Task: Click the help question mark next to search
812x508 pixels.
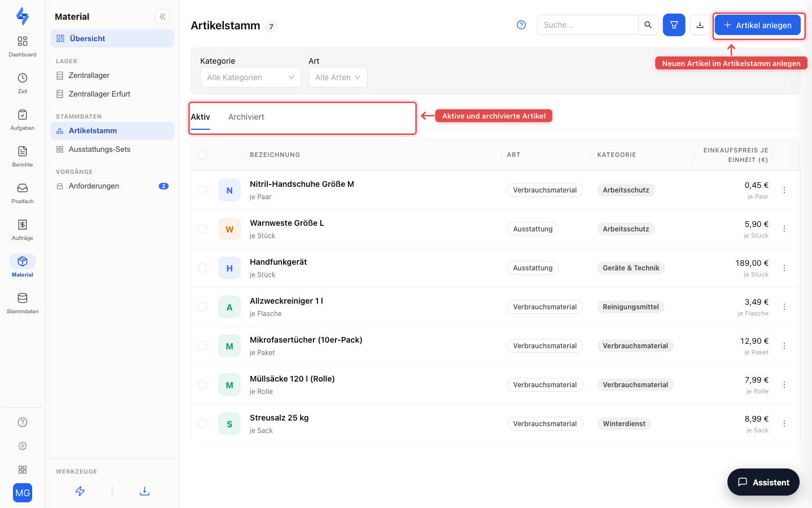Action: coord(521,25)
